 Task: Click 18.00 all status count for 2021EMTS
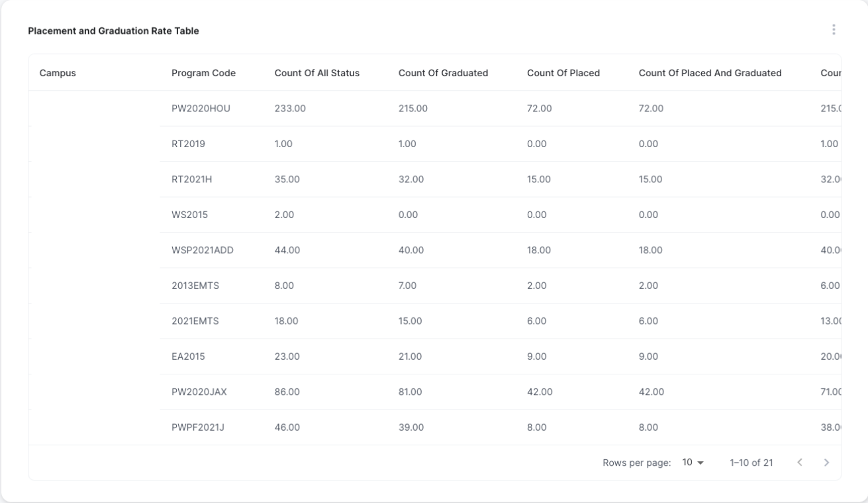click(287, 321)
